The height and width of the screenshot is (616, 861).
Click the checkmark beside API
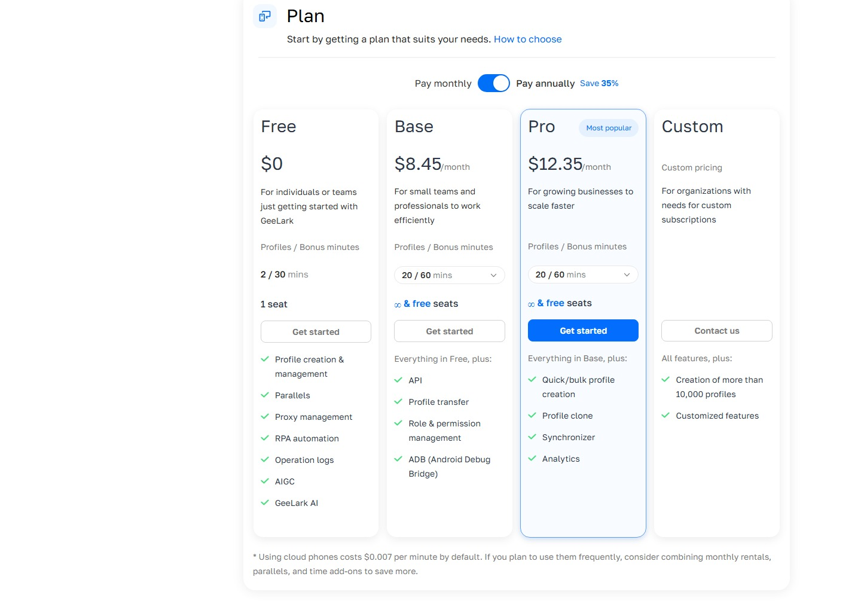tap(399, 380)
